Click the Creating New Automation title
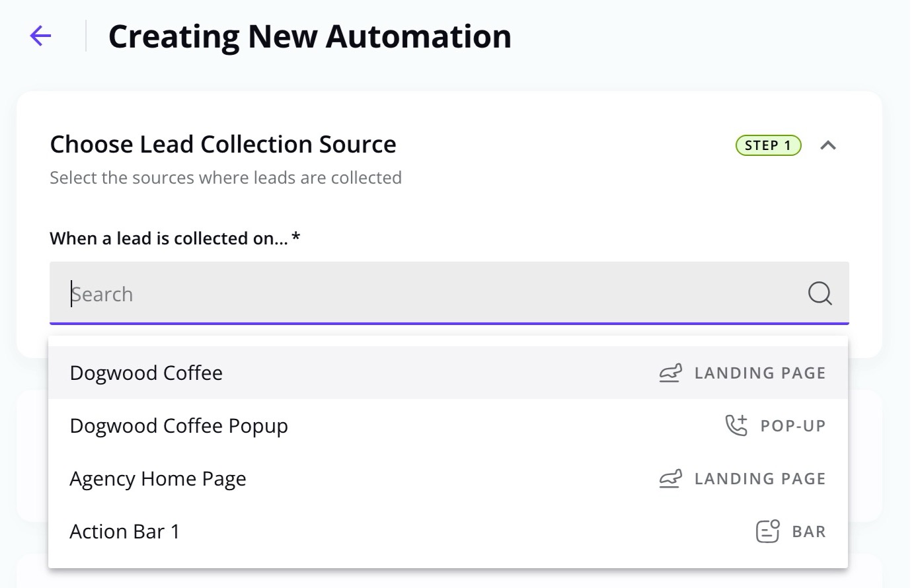 310,36
